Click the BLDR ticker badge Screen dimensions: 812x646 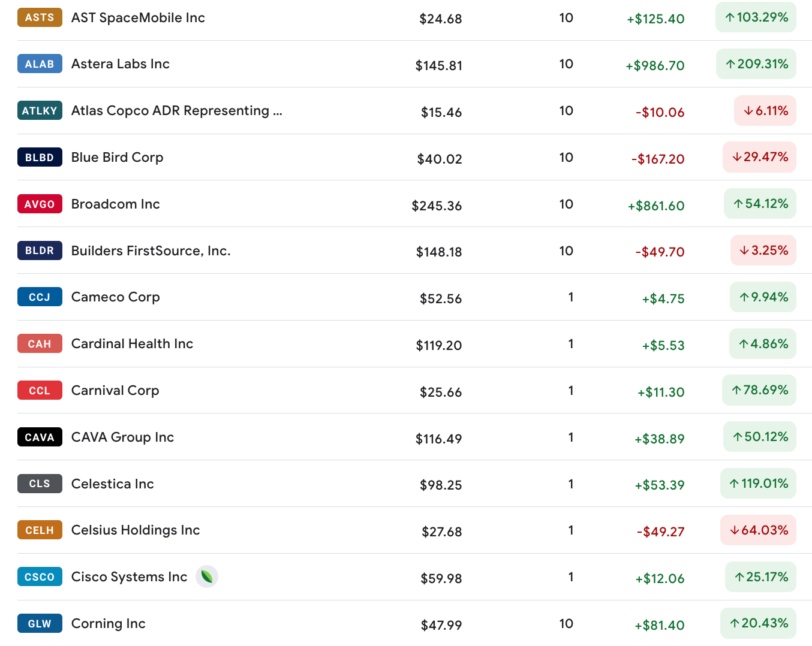[40, 250]
